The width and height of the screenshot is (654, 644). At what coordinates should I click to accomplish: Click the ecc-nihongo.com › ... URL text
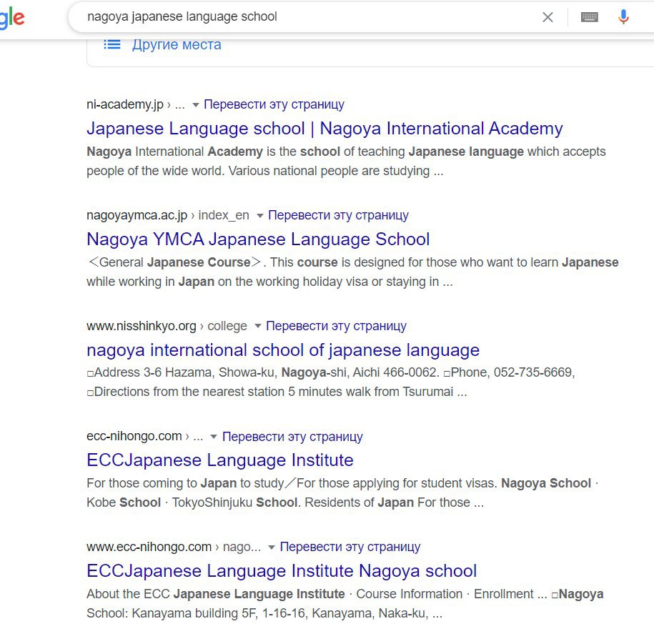click(144, 436)
